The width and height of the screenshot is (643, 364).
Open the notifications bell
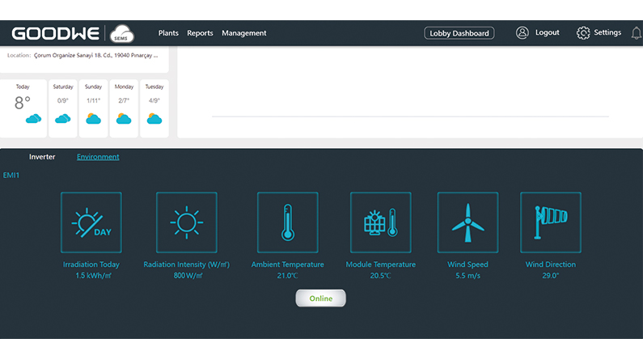click(637, 33)
